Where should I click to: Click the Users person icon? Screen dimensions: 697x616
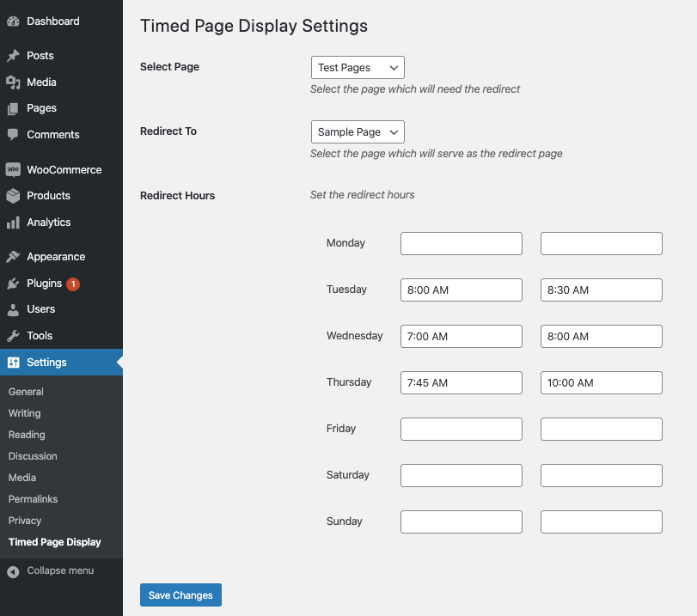pyautogui.click(x=13, y=309)
